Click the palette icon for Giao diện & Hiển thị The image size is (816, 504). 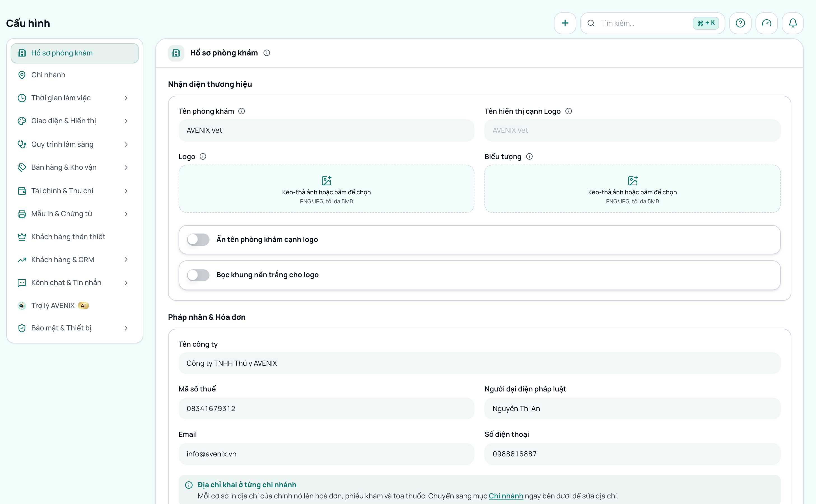[22, 121]
